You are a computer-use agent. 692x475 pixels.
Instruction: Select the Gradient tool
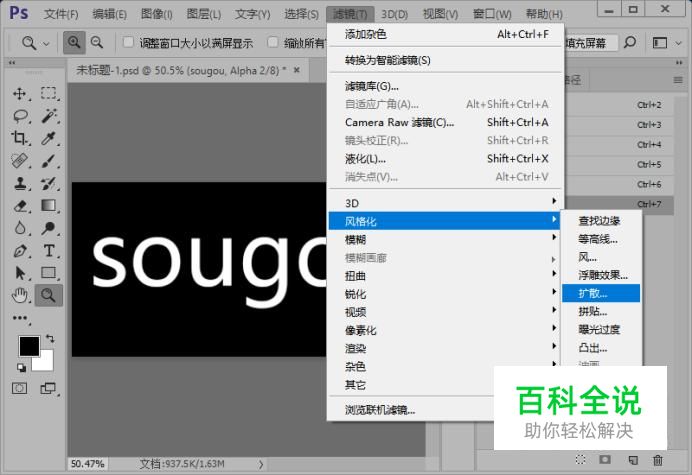49,206
